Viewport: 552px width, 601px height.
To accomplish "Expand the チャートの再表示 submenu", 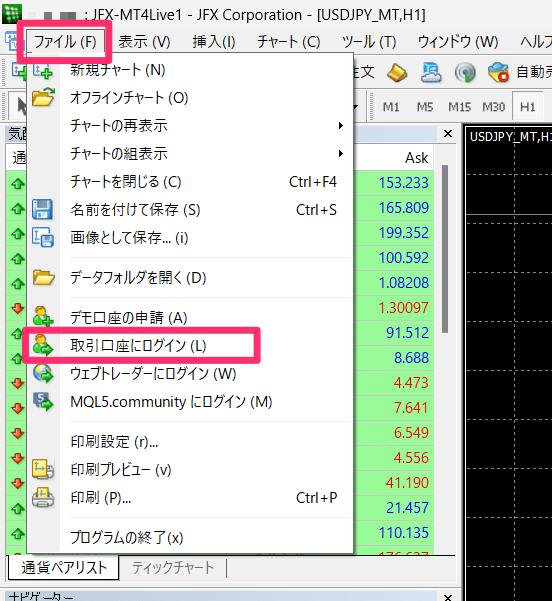I will (x=190, y=126).
